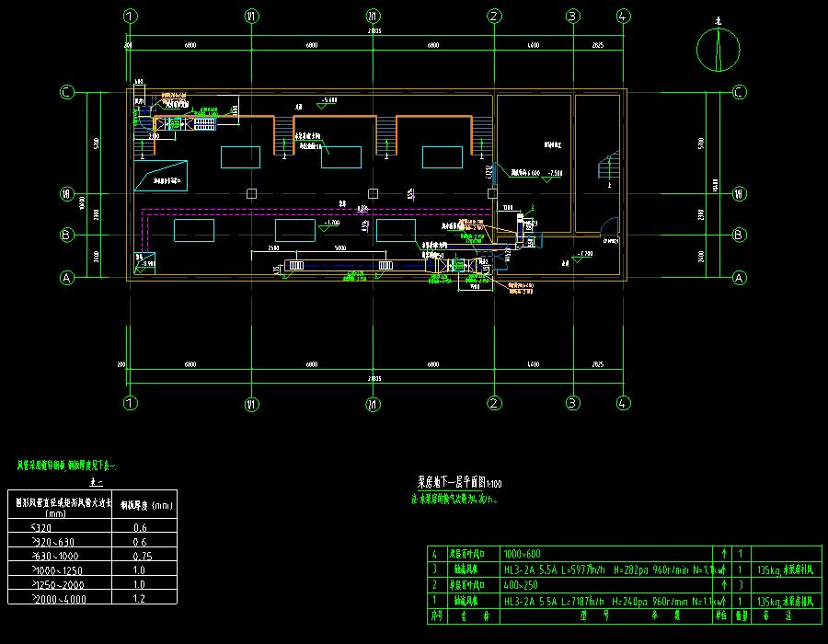This screenshot has height=644, width=828.
Task: Click the >1250~2000 cell in 表一
Action: click(x=60, y=583)
